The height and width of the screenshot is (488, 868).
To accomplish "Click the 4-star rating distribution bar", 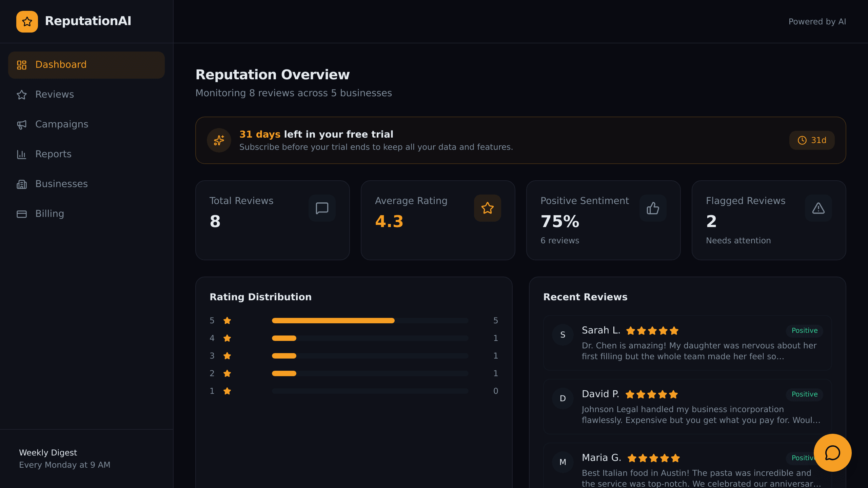I will pyautogui.click(x=370, y=338).
